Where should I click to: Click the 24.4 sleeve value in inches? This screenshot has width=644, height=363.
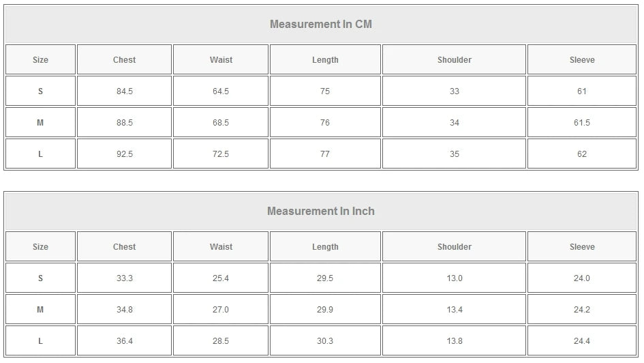pyautogui.click(x=582, y=341)
